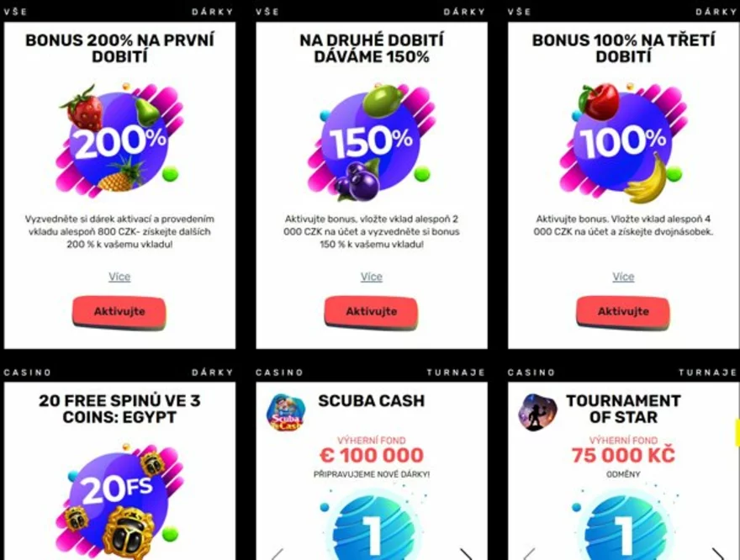Activate the 200% first deposit bonus

[x=119, y=312]
